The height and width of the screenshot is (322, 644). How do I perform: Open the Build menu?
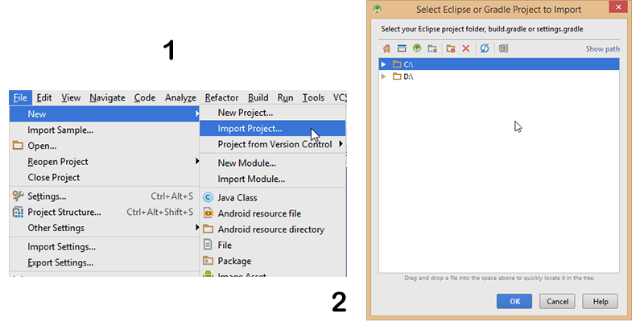coord(258,97)
